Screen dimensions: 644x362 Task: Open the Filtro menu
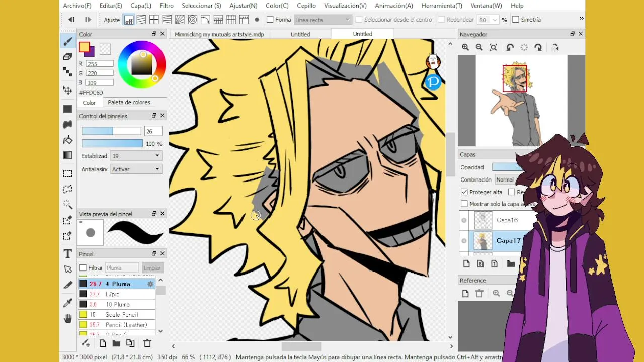(167, 6)
